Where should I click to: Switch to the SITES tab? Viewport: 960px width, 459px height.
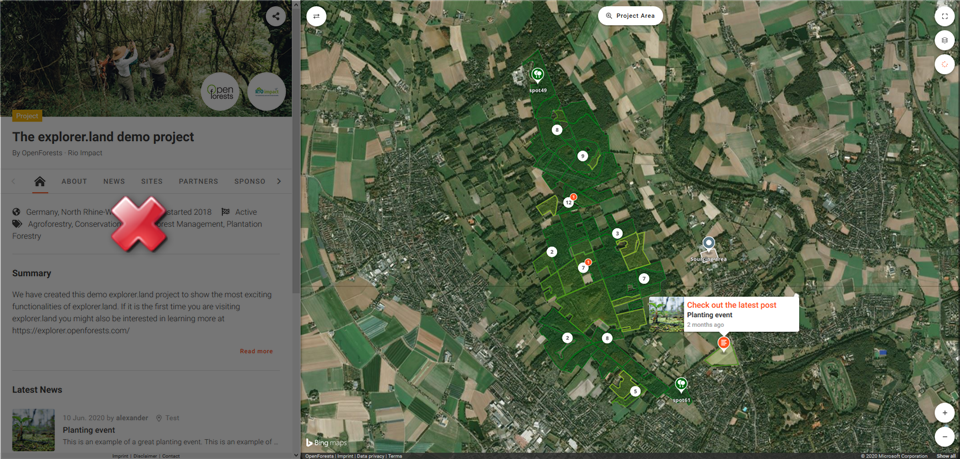tap(152, 181)
